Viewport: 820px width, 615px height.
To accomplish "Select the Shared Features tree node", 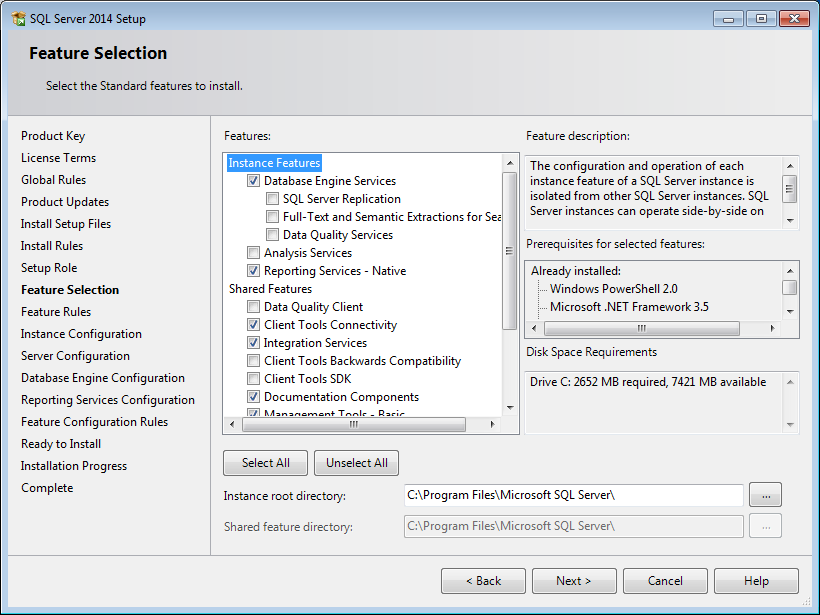I will pyautogui.click(x=270, y=289).
